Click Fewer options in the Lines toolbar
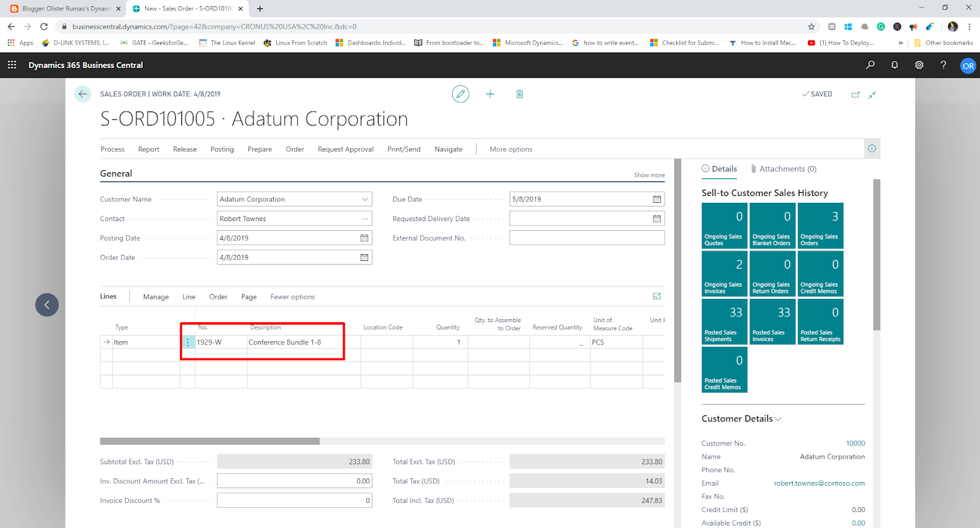 click(x=293, y=297)
